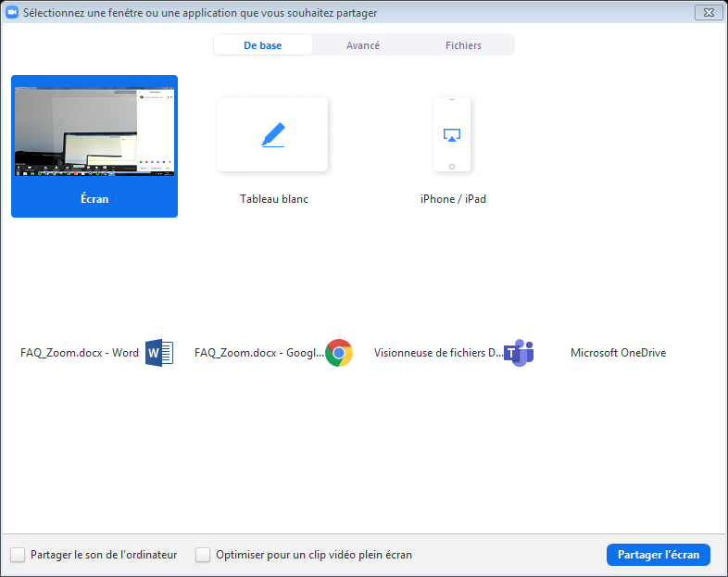Viewport: 728px width, 577px height.
Task: Enable 'Partager le son de l'ordinateur' checkbox
Action: point(18,555)
